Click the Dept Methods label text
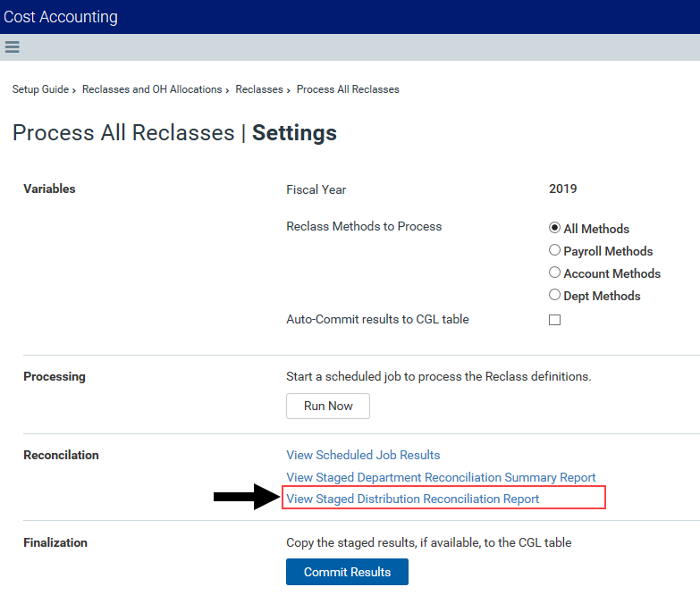700x604 pixels. pyautogui.click(x=602, y=296)
